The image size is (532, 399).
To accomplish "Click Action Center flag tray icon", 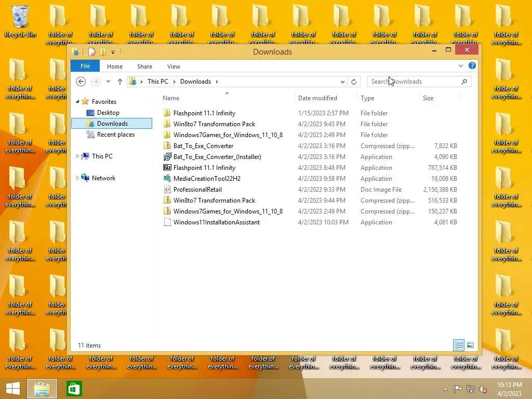I will click(x=458, y=389).
